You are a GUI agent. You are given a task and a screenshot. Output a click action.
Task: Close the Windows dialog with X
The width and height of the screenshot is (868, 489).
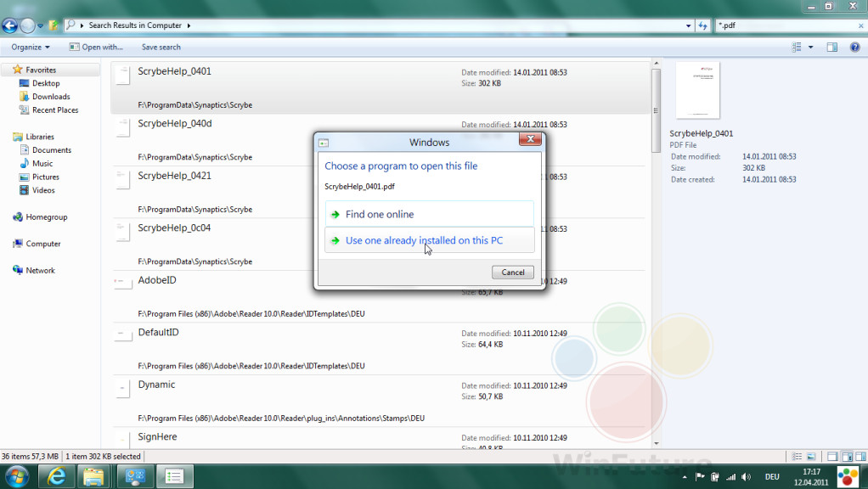530,139
